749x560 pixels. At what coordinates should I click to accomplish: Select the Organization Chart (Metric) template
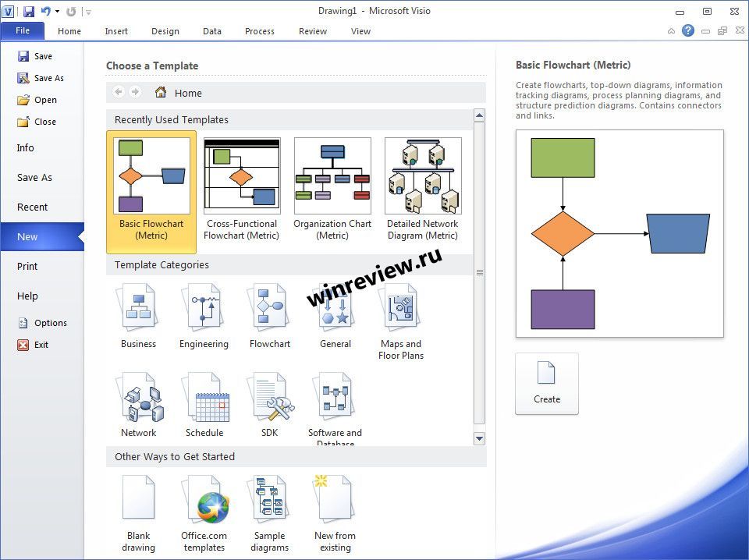(332, 189)
